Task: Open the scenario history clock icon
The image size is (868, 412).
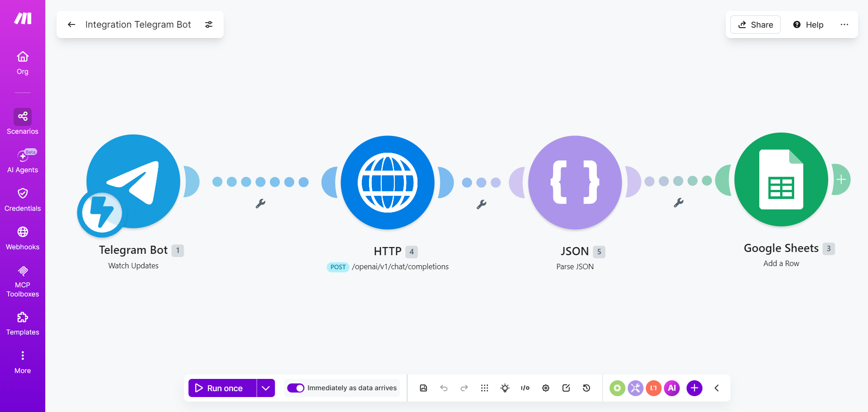Action: click(x=586, y=388)
